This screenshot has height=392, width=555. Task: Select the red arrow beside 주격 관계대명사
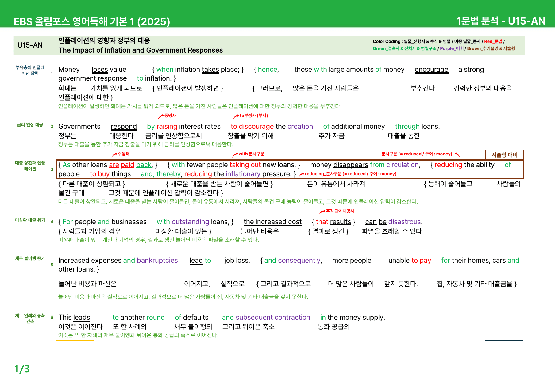click(x=322, y=212)
